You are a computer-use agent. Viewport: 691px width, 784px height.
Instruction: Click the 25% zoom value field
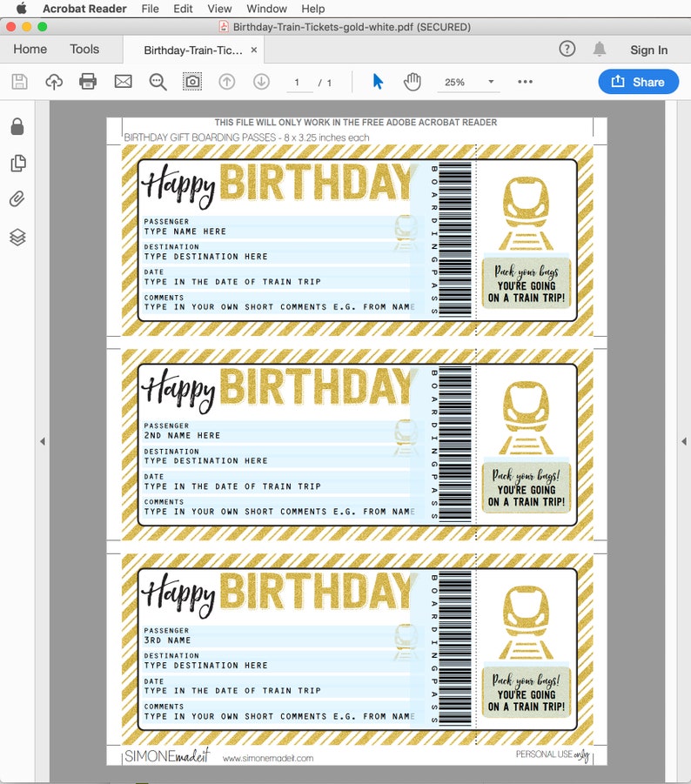point(455,82)
